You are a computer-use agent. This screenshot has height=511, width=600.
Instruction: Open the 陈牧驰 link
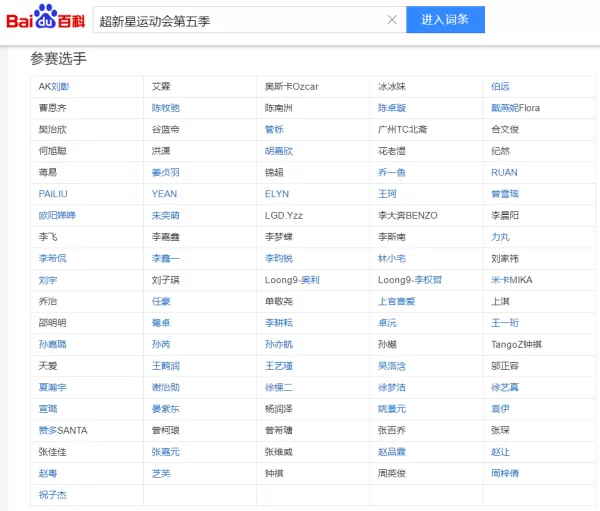coord(165,108)
